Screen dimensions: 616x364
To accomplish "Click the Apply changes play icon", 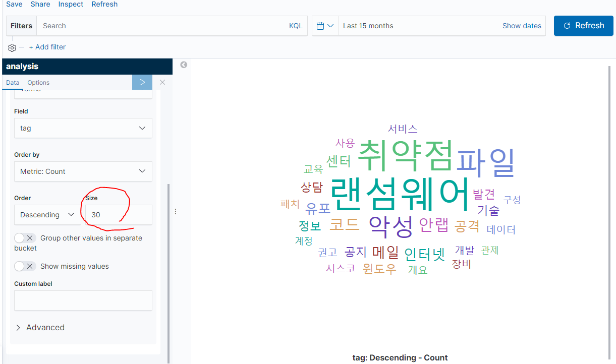I will [x=142, y=82].
